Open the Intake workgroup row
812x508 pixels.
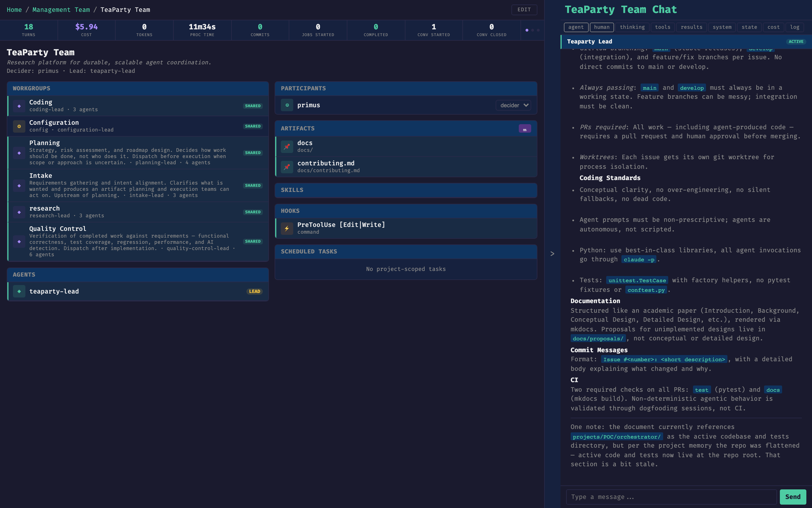point(138,185)
